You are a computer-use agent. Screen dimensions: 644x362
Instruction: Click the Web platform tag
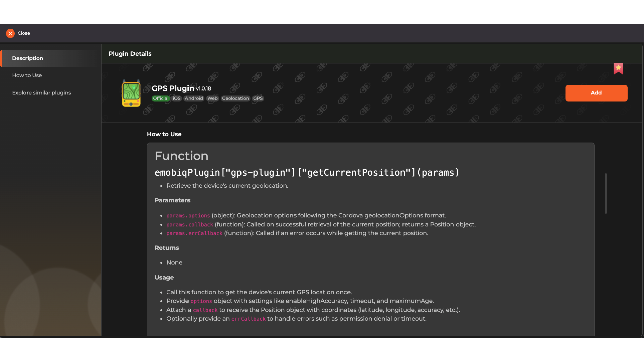212,98
